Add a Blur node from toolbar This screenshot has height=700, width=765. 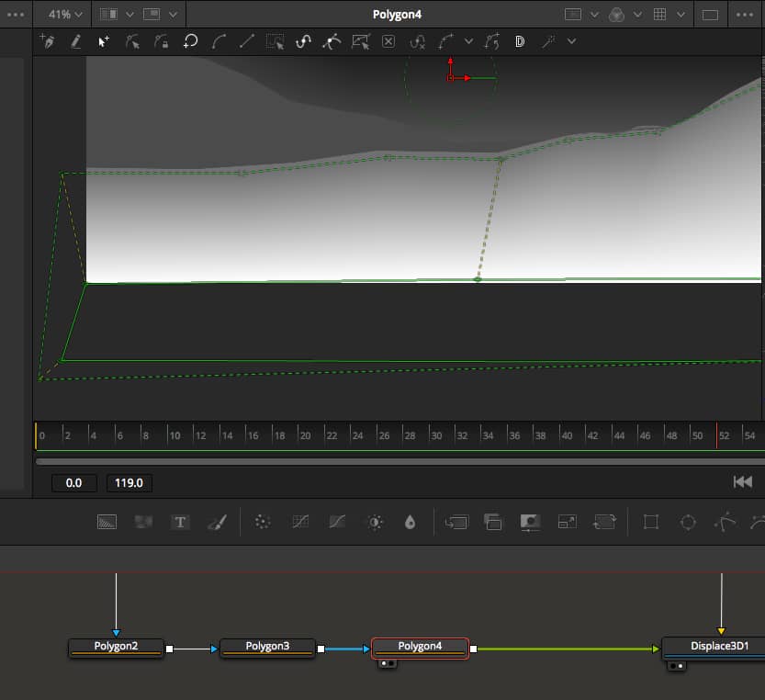click(x=411, y=523)
